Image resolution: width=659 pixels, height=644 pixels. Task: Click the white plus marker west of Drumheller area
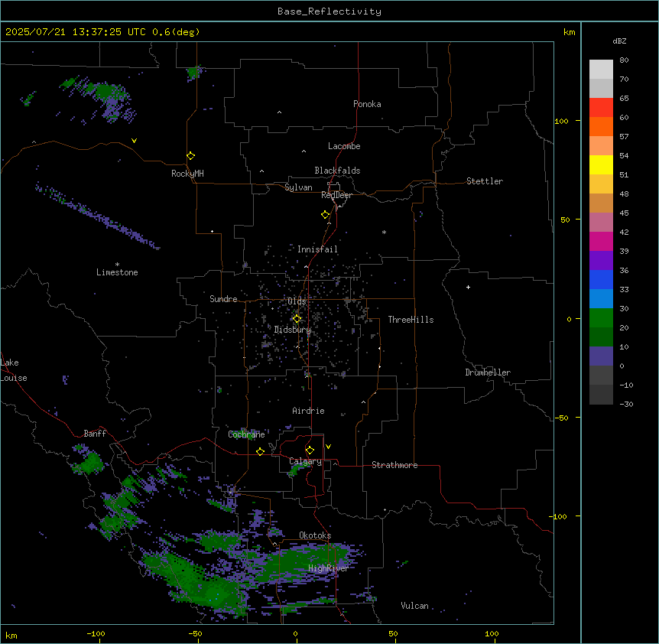coord(468,287)
